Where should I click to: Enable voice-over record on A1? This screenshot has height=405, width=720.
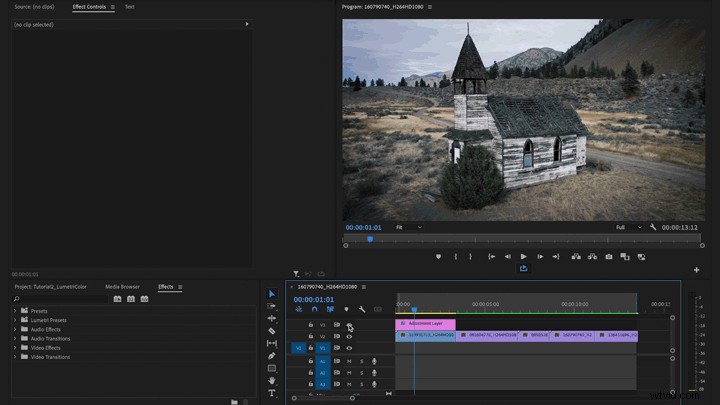coord(374,361)
